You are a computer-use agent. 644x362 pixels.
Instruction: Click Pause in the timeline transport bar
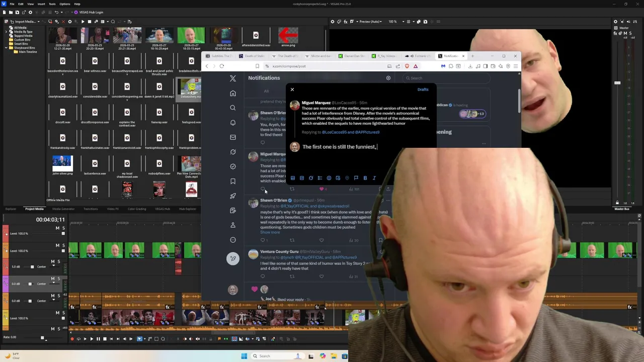point(98,339)
